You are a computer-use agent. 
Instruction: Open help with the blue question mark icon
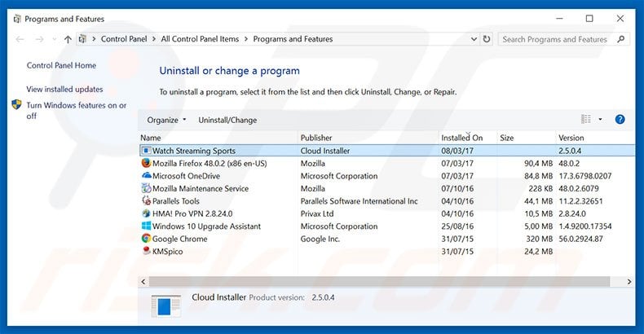[620, 120]
